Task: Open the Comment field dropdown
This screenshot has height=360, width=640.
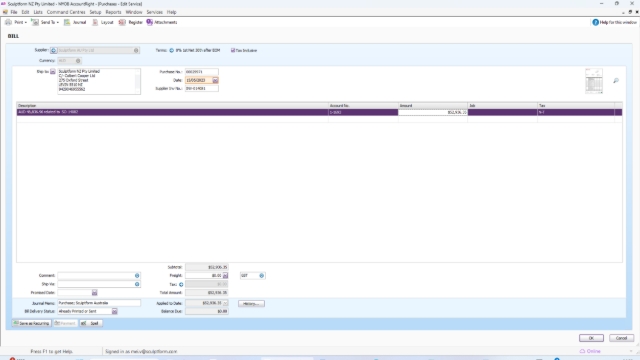Action: point(137,276)
